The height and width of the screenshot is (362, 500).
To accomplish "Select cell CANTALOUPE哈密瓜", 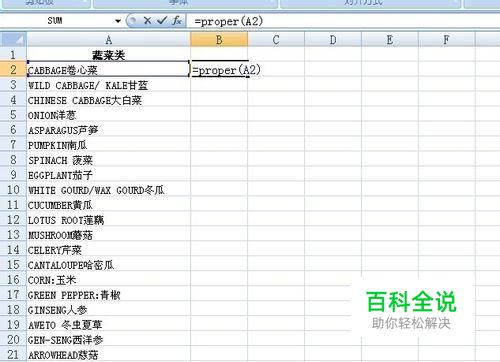I will click(x=109, y=265).
